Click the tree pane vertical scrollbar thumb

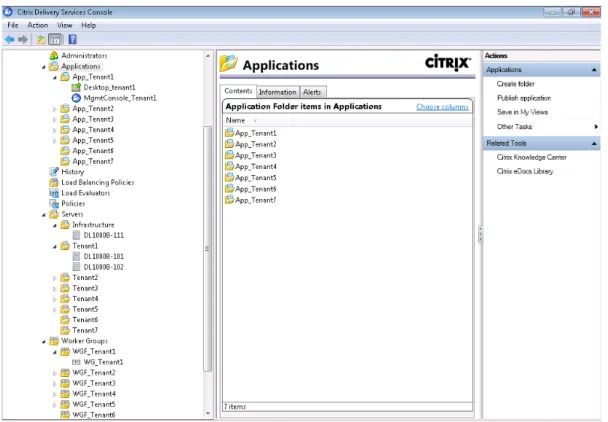point(207,248)
